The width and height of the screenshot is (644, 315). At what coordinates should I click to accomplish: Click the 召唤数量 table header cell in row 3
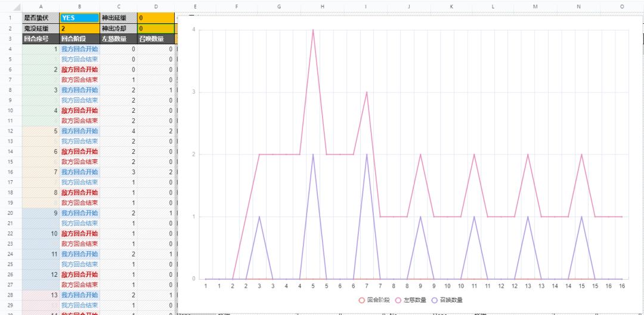pos(156,39)
